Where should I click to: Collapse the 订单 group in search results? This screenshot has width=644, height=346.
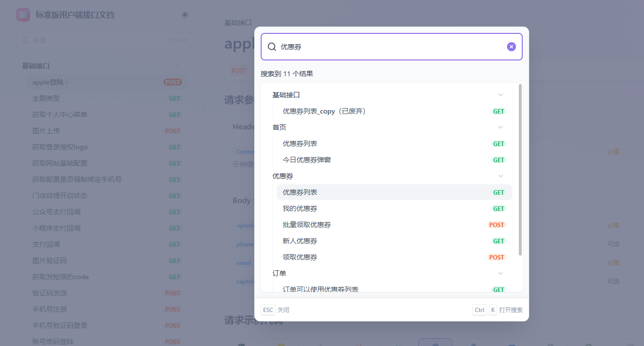(500, 273)
